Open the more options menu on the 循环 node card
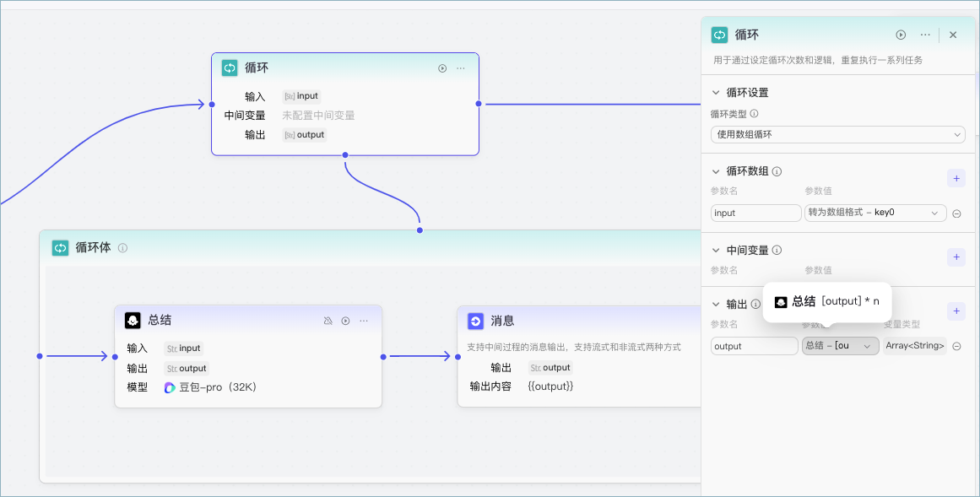Screen dimensions: 980x497 point(461,68)
